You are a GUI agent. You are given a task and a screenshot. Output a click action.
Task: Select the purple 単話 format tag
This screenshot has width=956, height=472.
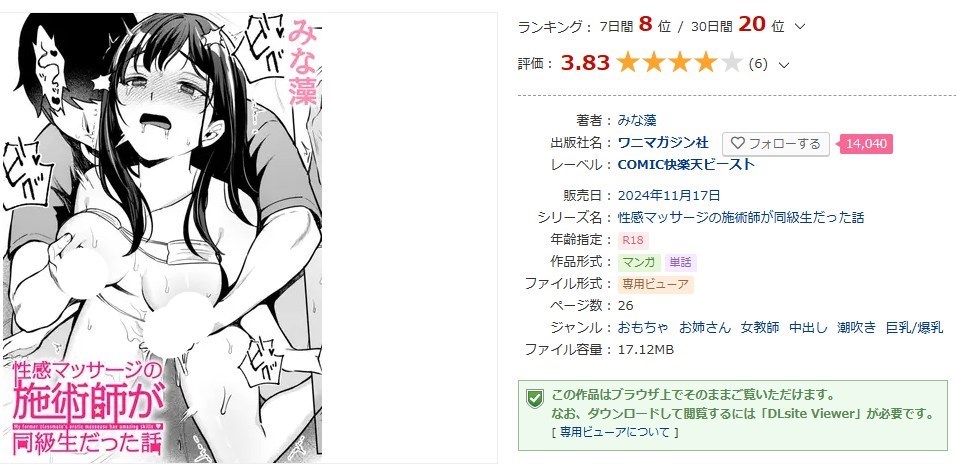pos(680,262)
